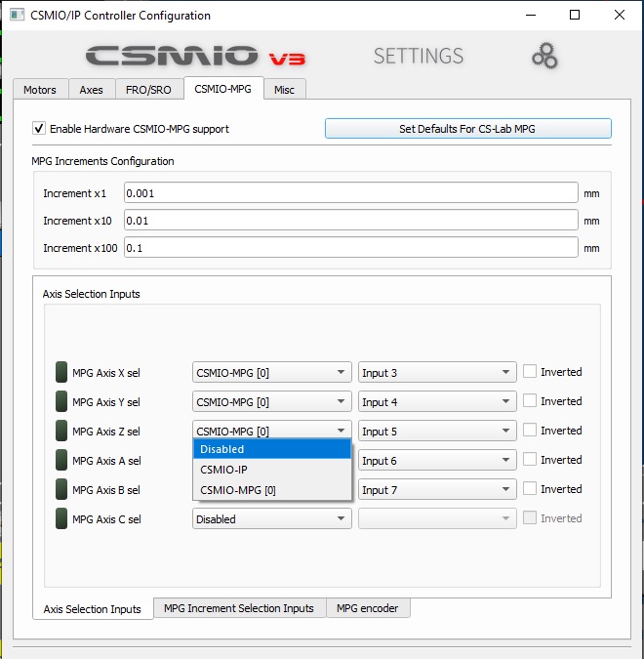Expand the MPG Axis C sel Disabled dropdown
This screenshot has width=644, height=659.
point(271,519)
